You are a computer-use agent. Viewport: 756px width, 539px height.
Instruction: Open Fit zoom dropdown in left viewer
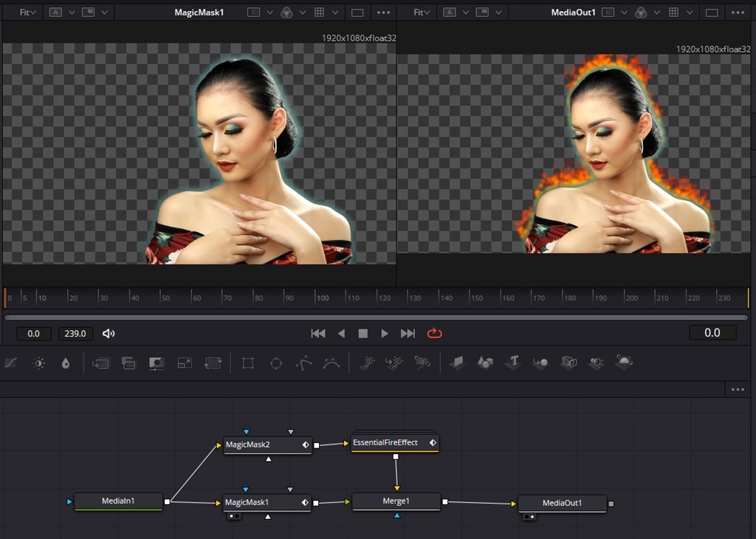29,13
